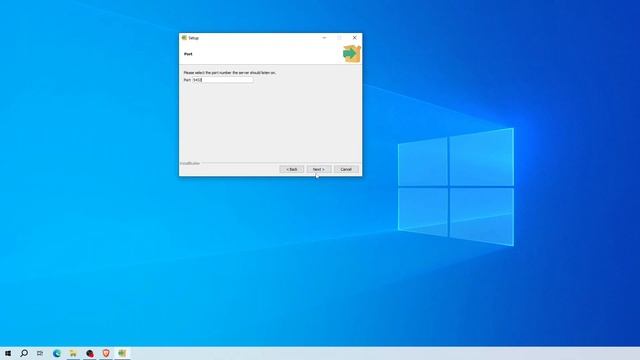640x360 pixels.
Task: Open the black-and-red circle taskbar app
Action: 90,353
